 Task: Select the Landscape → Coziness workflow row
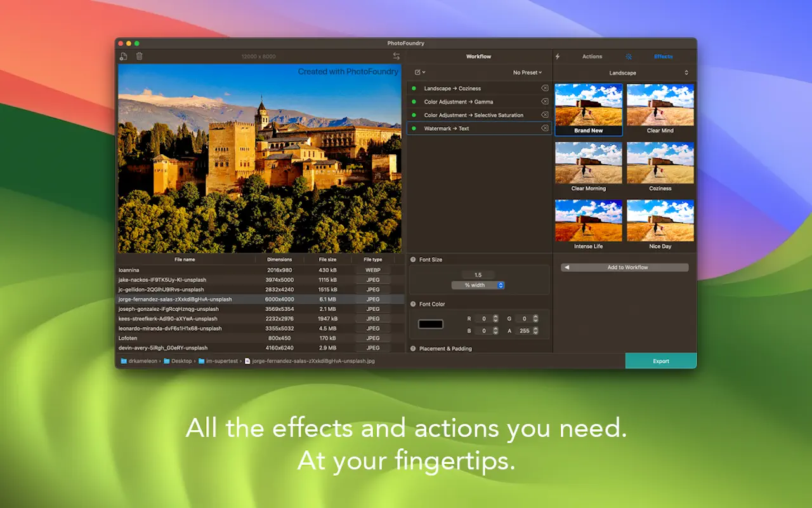pos(479,88)
